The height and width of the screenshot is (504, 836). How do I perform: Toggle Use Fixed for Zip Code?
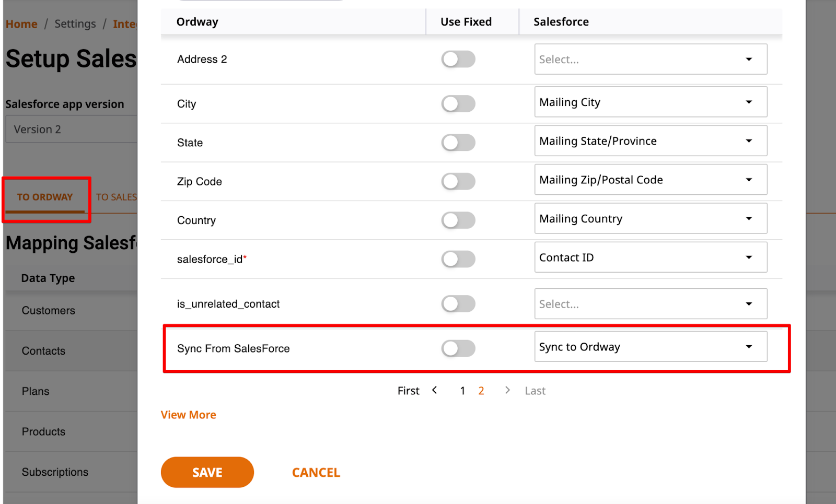coord(458,181)
